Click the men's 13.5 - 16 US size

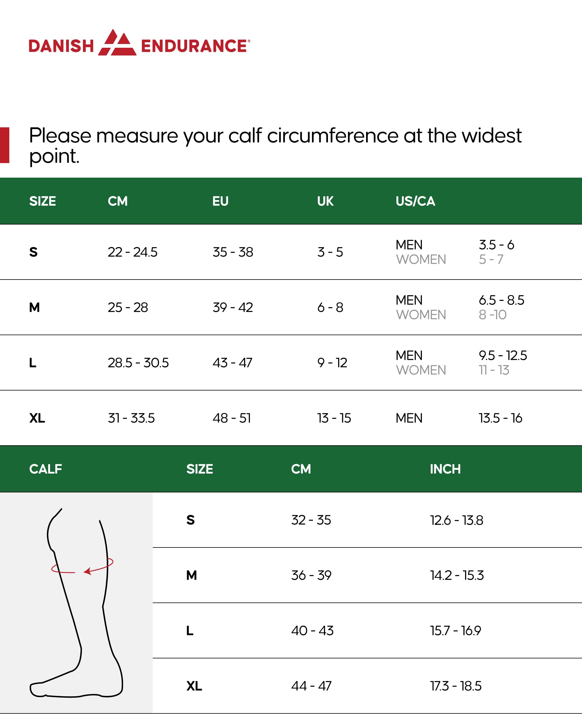point(500,418)
